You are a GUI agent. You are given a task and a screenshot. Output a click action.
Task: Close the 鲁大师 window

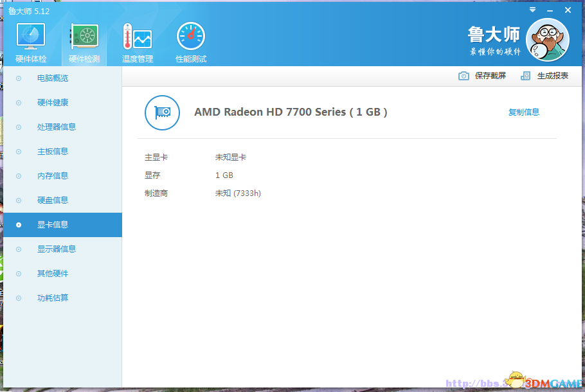click(568, 10)
